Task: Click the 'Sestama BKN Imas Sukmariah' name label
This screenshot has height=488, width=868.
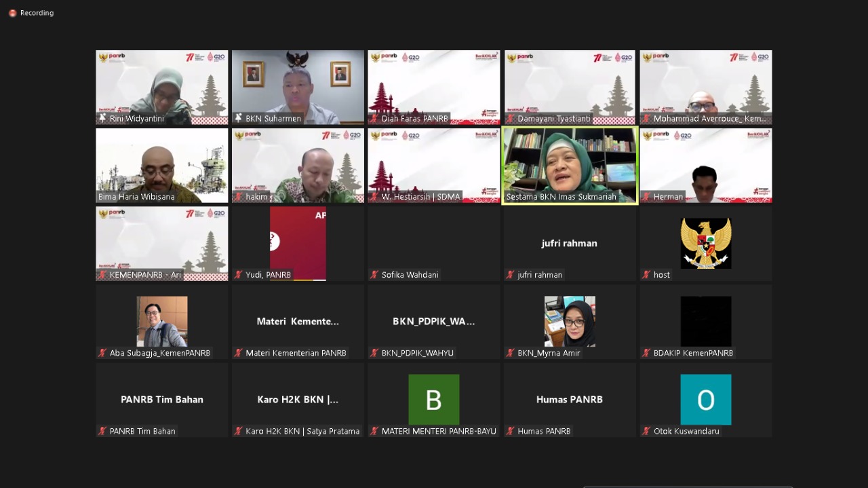Action: tap(561, 197)
